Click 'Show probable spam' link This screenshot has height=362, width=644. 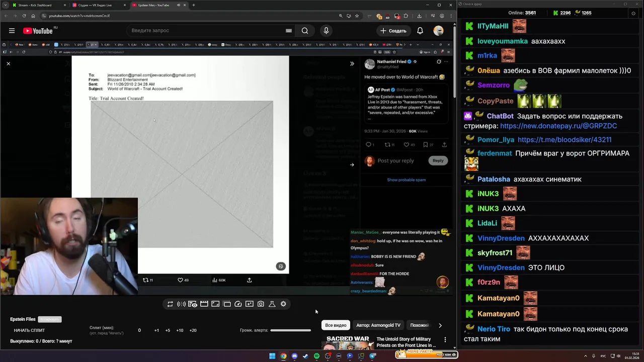(406, 180)
